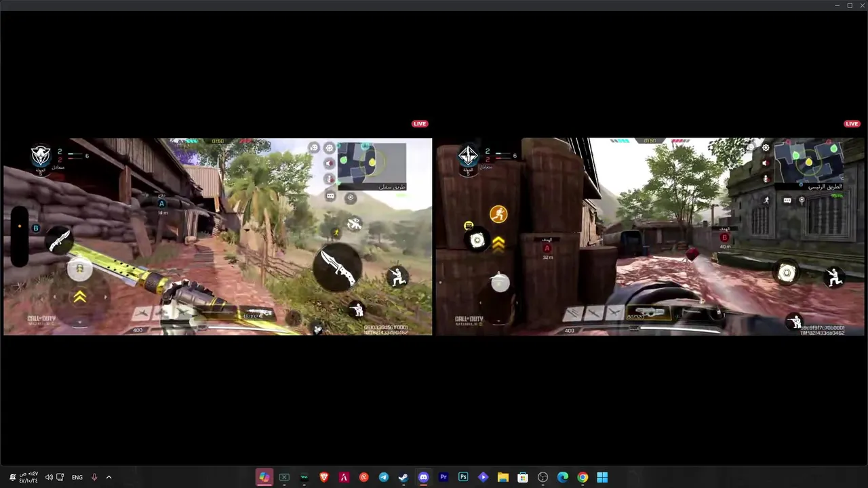Tap yellow quick chat icon in right stream
The height and width of the screenshot is (488, 868).
[469, 226]
